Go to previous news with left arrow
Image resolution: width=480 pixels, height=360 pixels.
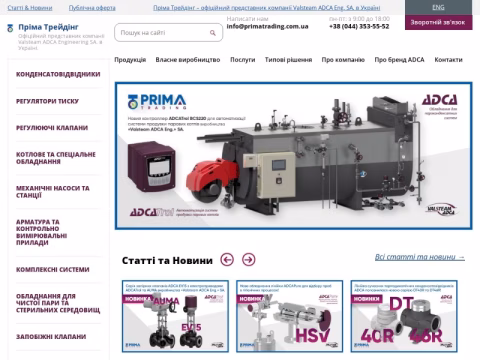pyautogui.click(x=227, y=259)
